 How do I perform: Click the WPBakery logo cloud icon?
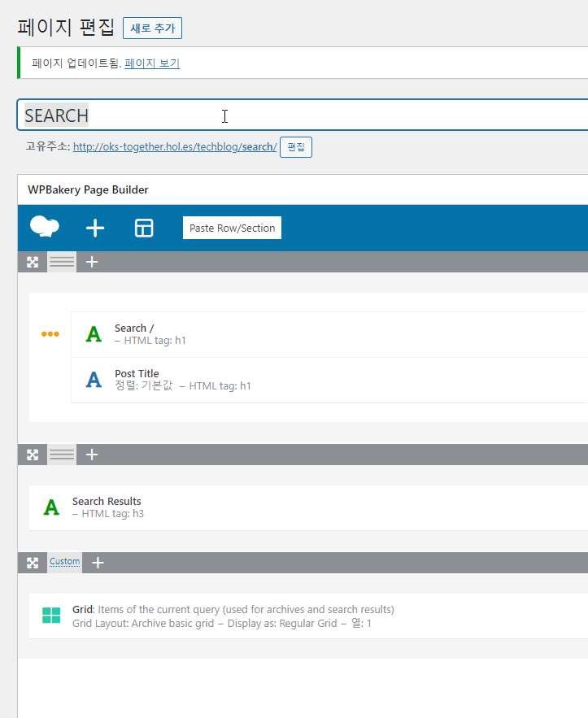[x=45, y=227]
